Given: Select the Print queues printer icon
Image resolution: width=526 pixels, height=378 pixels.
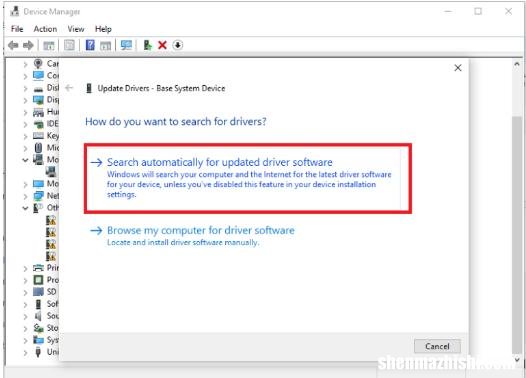Looking at the screenshot, I should 38,268.
